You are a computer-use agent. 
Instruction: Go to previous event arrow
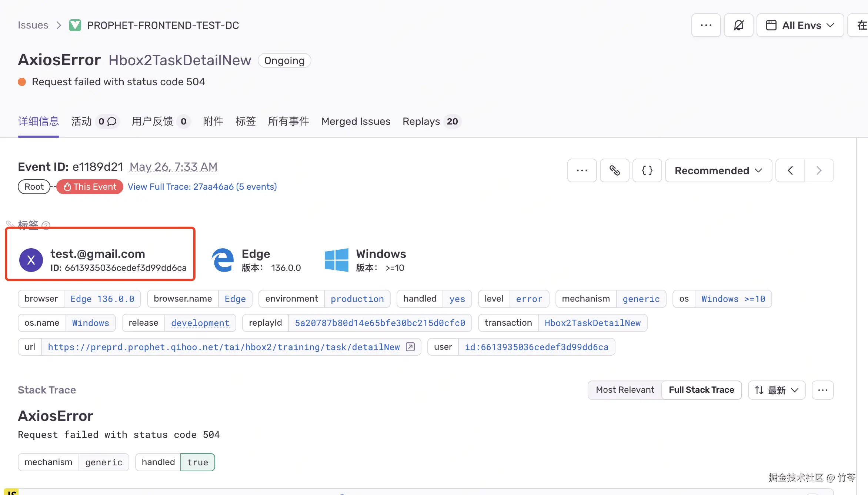point(790,170)
